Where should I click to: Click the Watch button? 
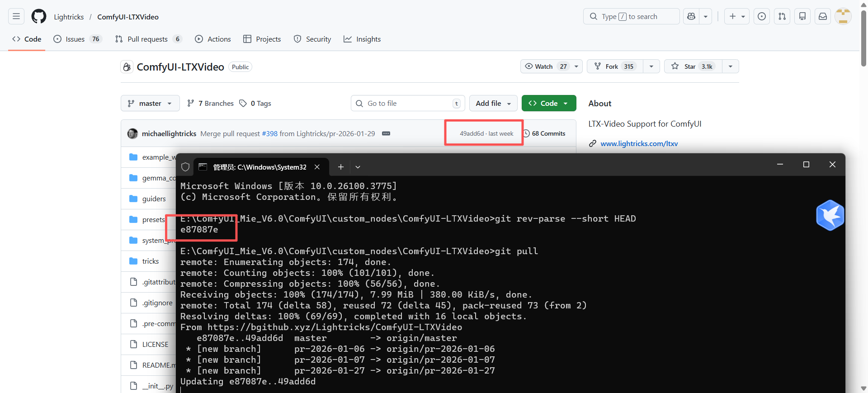point(545,66)
